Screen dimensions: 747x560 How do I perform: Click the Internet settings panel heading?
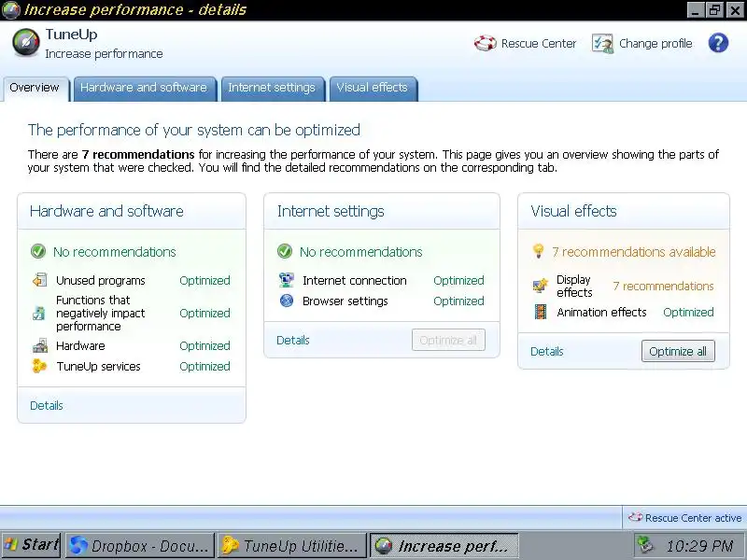(331, 211)
